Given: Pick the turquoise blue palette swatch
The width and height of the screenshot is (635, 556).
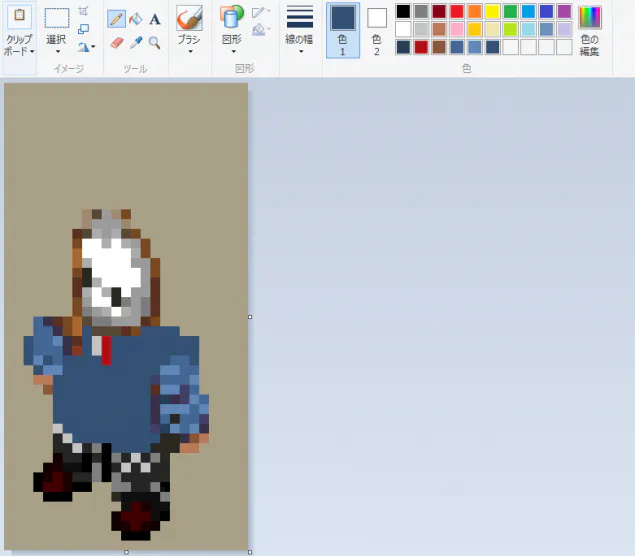Looking at the screenshot, I should point(528,11).
